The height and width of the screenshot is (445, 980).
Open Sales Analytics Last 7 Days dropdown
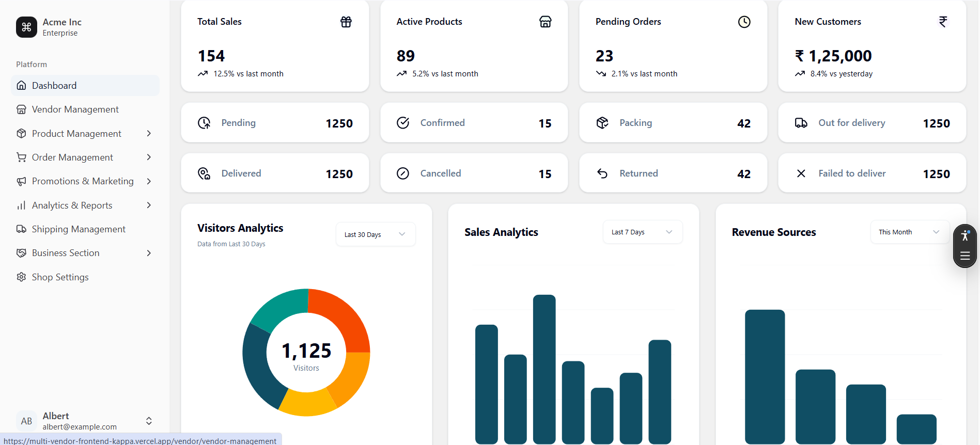(642, 232)
